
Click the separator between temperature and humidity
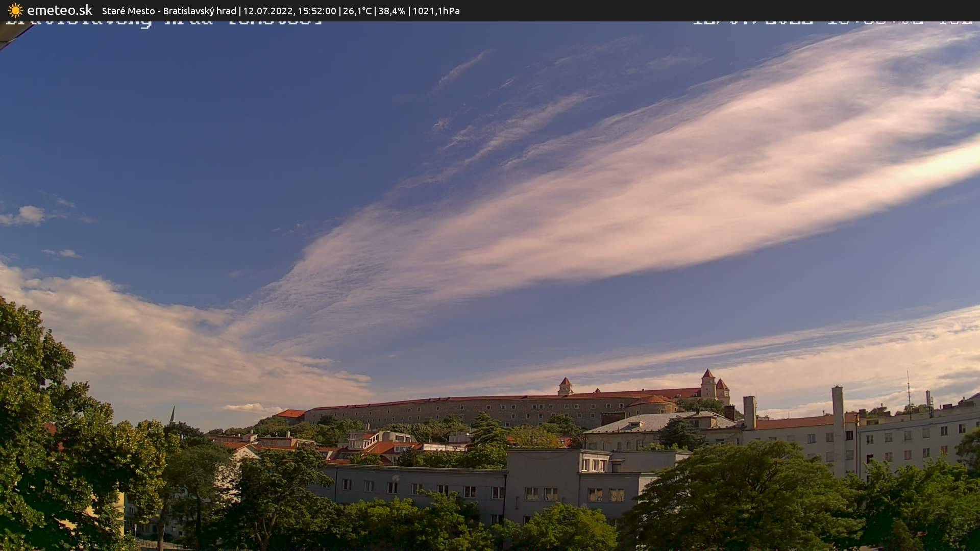375,10
